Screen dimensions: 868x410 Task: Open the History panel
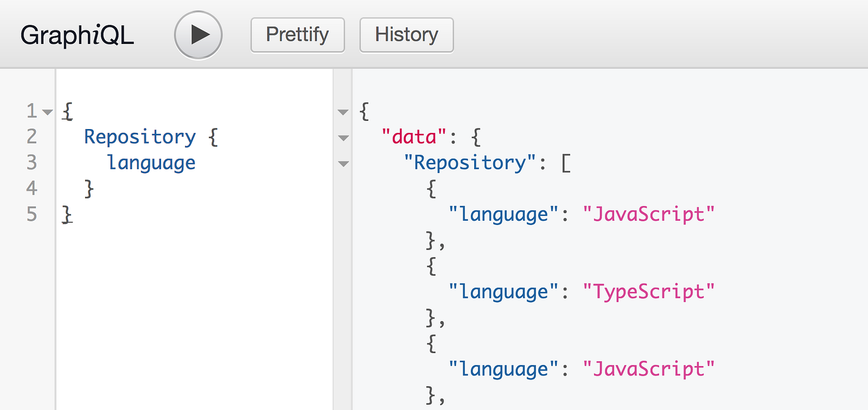[406, 35]
